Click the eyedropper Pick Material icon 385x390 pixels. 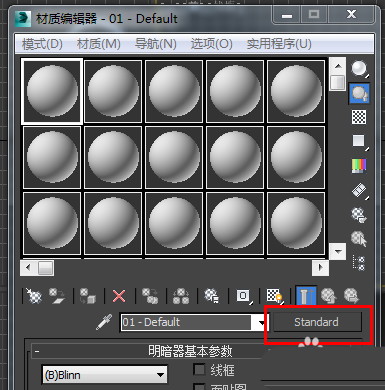click(104, 322)
